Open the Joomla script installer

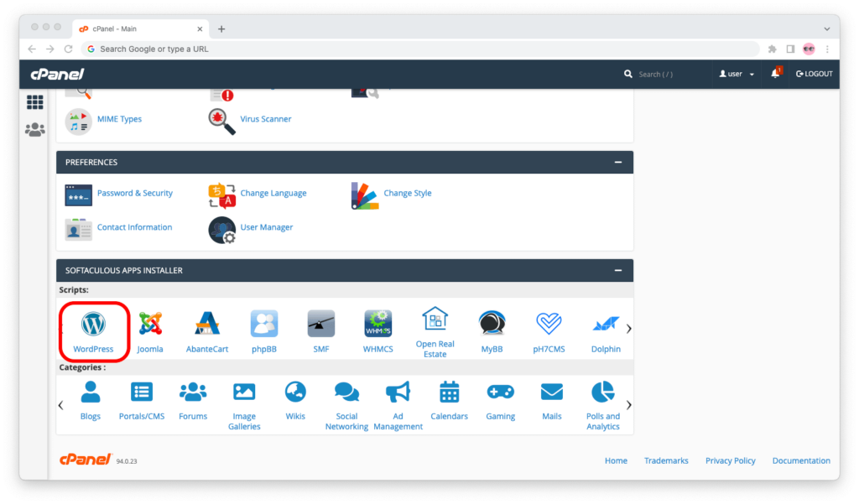pyautogui.click(x=150, y=331)
